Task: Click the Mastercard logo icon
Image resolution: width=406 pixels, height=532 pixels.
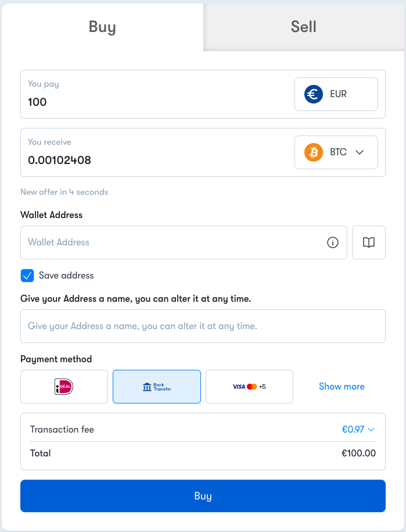Action: pos(252,387)
